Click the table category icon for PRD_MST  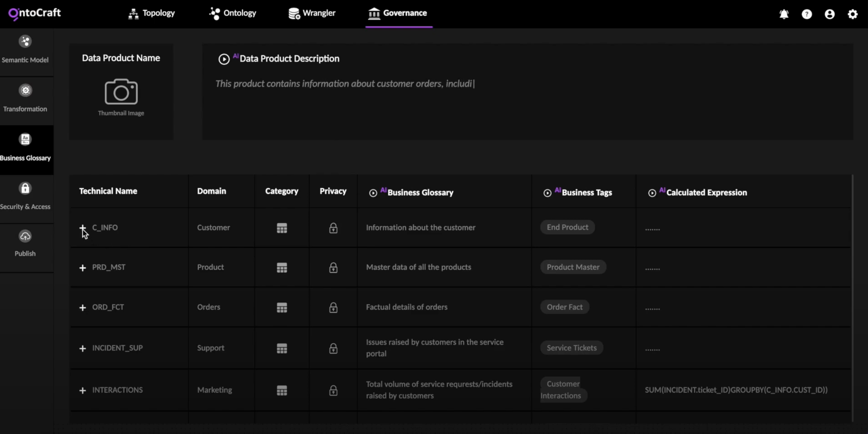[282, 268]
